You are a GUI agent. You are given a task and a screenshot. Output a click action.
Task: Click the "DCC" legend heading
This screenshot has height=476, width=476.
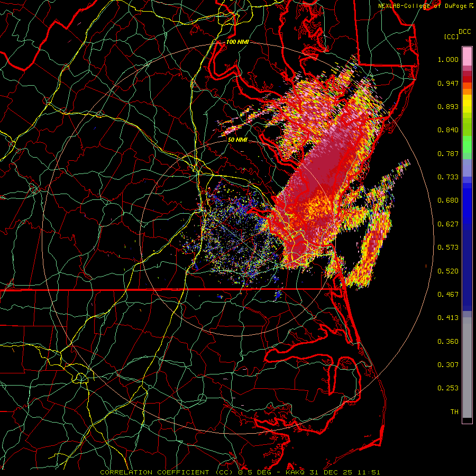click(x=465, y=32)
